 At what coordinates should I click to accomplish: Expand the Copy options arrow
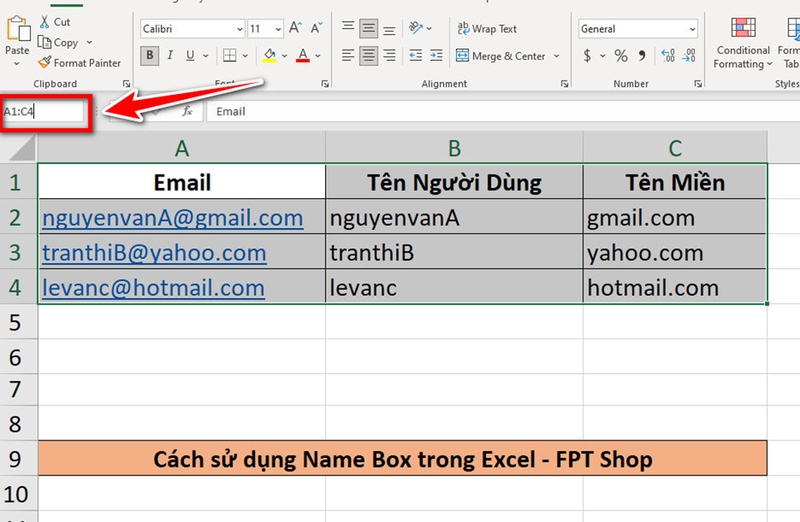coord(90,42)
